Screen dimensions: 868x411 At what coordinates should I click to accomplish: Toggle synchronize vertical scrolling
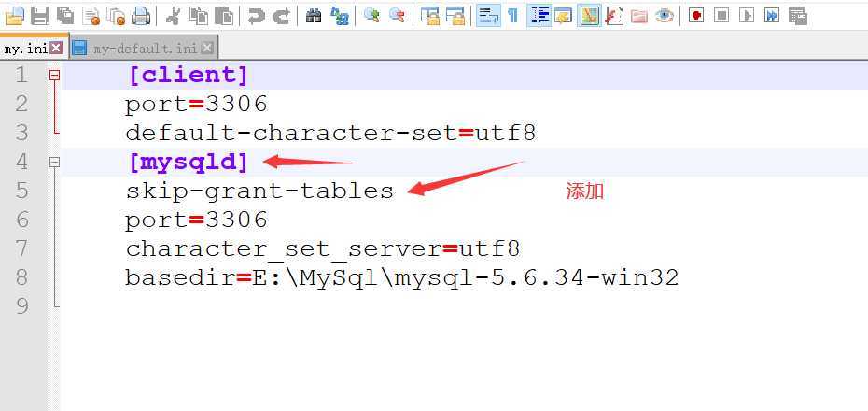429,16
